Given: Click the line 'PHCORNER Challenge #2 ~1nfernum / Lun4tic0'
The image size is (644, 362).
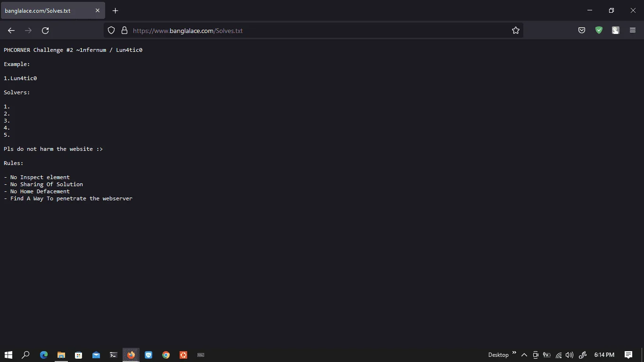Looking at the screenshot, I should [x=73, y=50].
